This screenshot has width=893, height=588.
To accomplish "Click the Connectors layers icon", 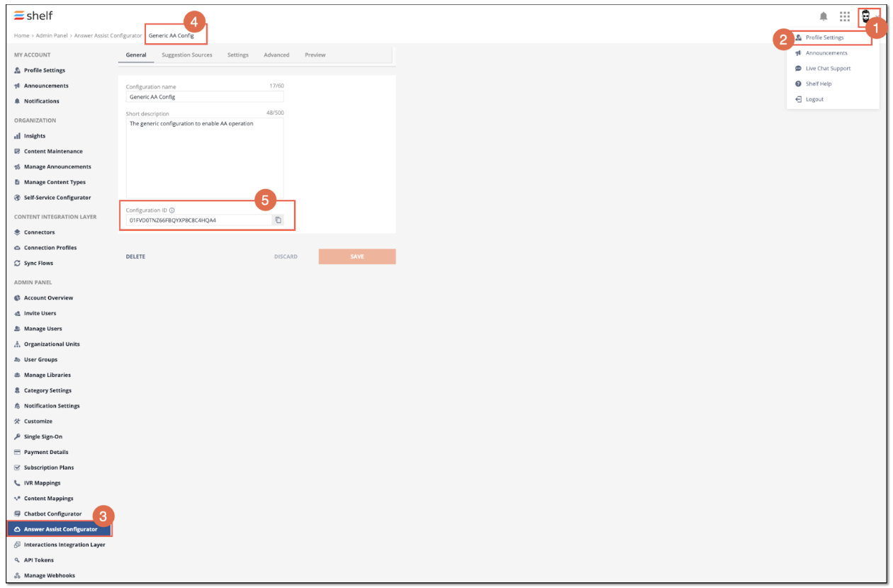I will tap(17, 232).
